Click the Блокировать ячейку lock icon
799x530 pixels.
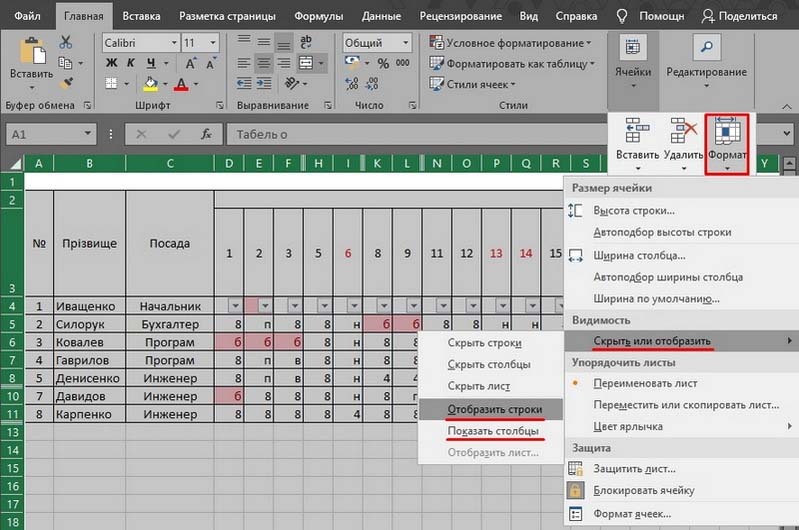click(576, 491)
